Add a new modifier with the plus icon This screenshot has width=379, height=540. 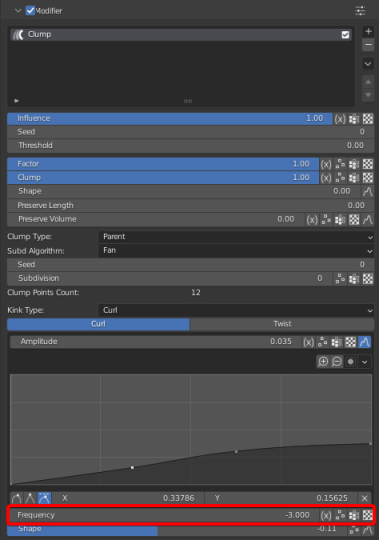pos(368,31)
